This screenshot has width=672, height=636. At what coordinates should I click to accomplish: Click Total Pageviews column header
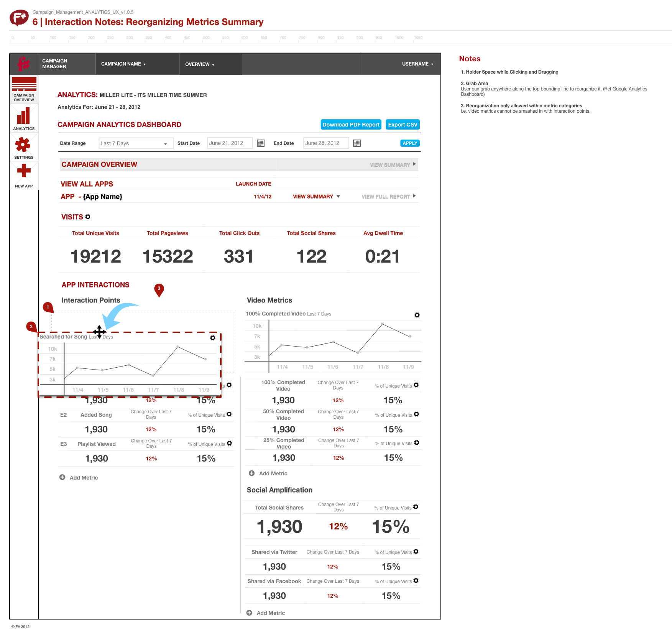[x=168, y=233]
